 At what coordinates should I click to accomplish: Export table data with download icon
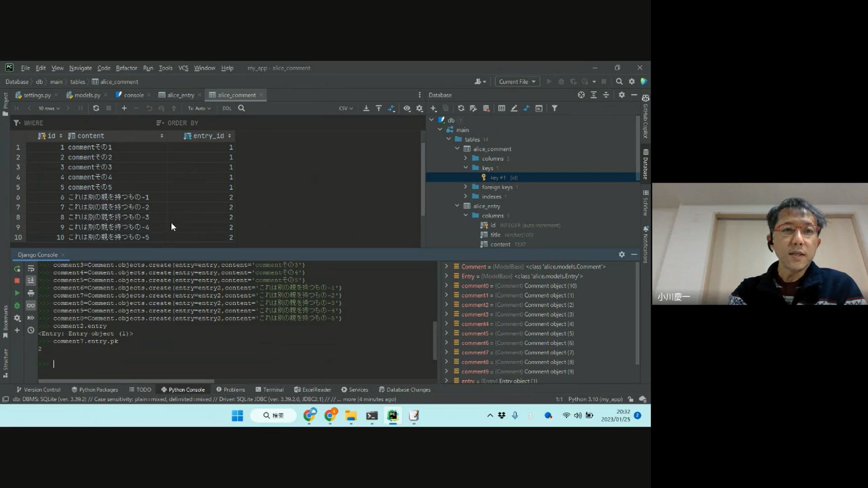point(366,108)
